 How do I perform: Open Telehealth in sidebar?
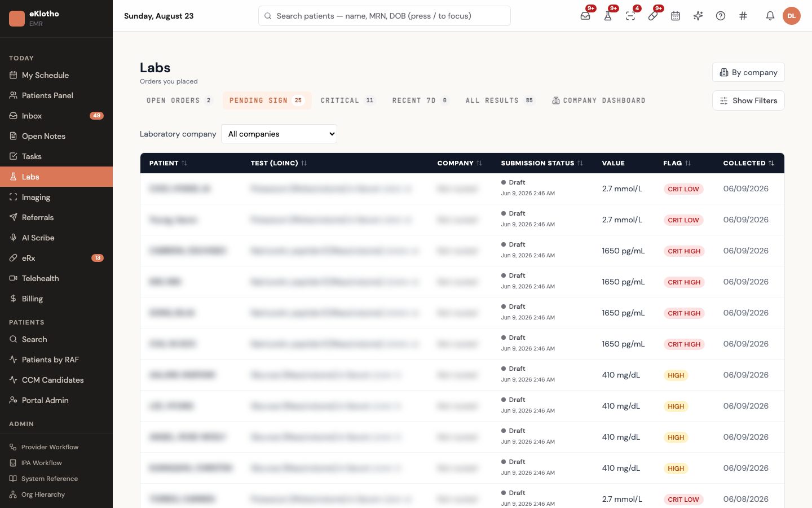[x=56, y=278]
